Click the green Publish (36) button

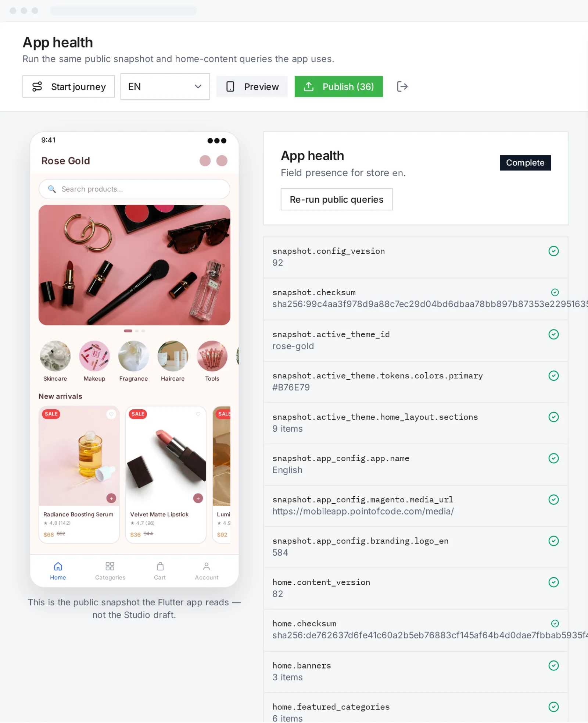click(x=338, y=86)
